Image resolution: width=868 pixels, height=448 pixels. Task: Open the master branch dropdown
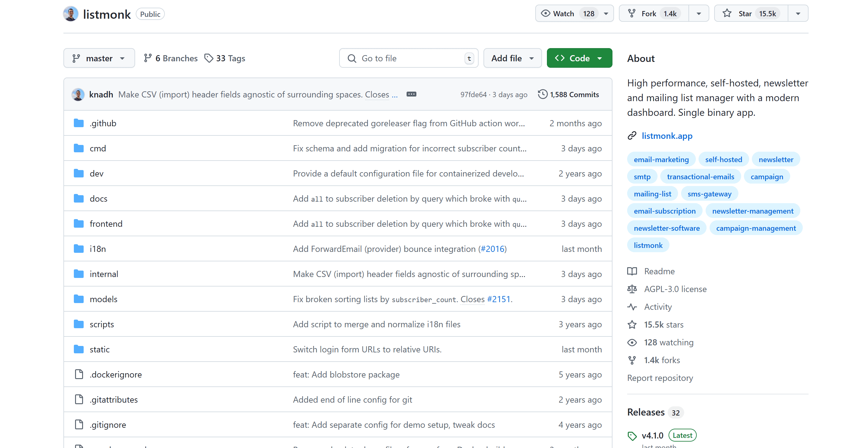coord(99,58)
